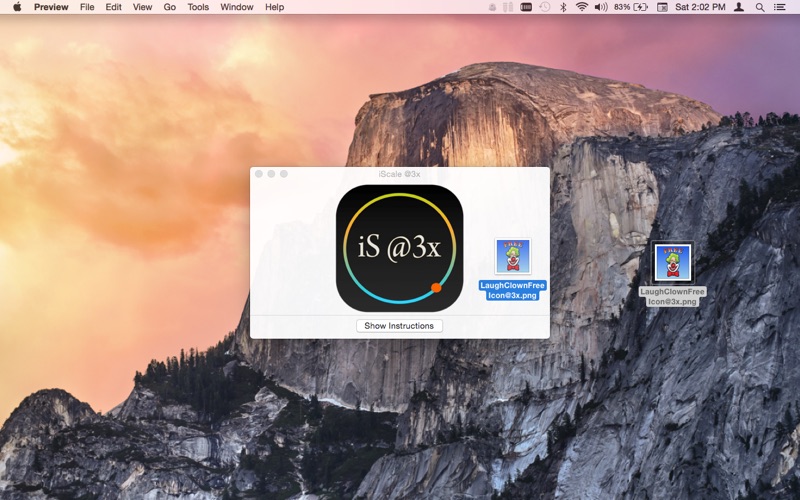This screenshot has width=800, height=500.
Task: Open the Edit menu
Action: point(113,7)
